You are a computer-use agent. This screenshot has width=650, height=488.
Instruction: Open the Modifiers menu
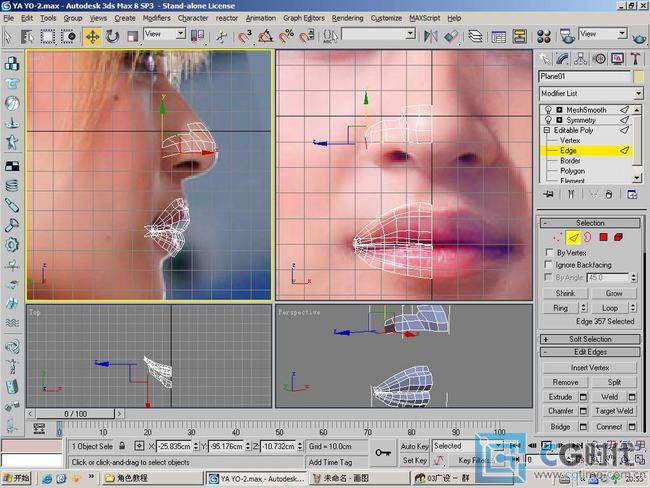click(156, 18)
